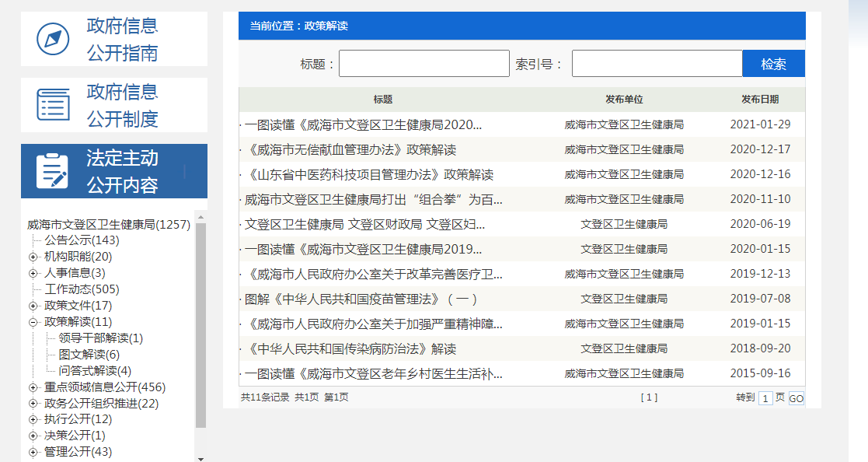The image size is (868, 462).
Task: Click the GO page-jump button
Action: point(796,397)
